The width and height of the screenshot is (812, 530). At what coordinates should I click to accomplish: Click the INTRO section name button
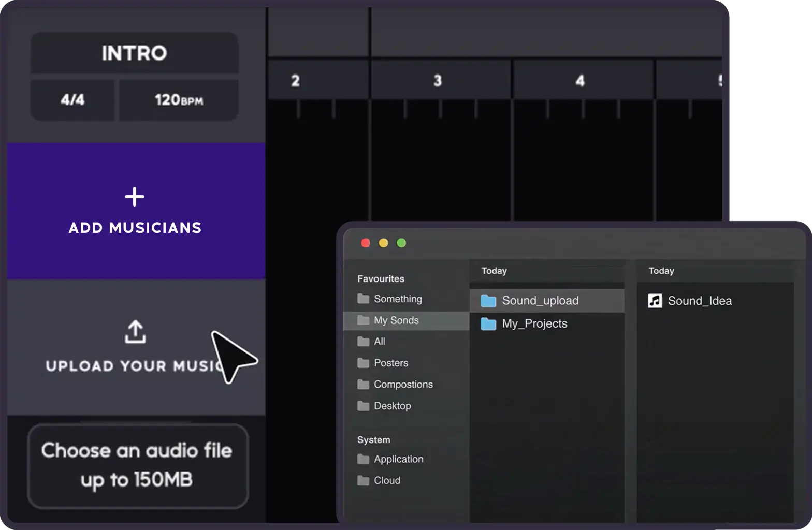tap(134, 53)
